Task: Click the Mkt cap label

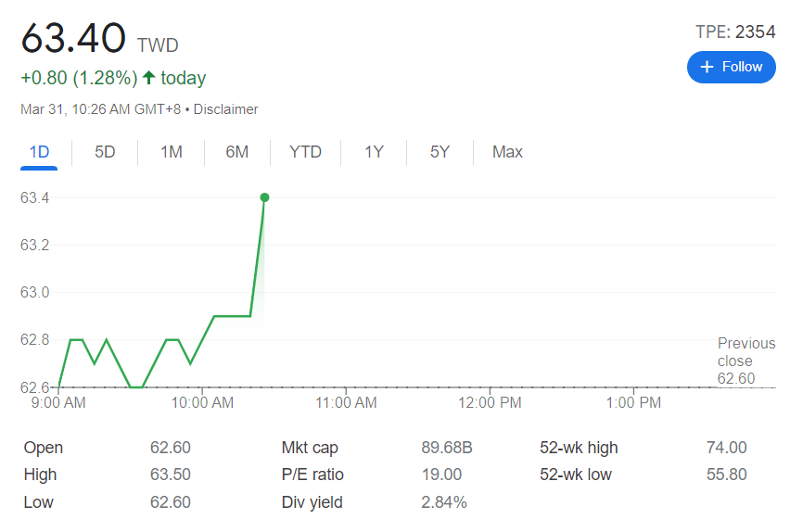Action: coord(310,448)
